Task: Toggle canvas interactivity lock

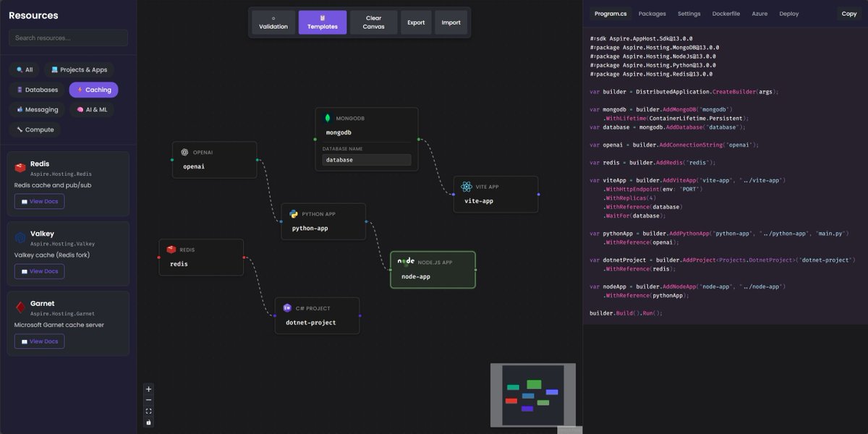Action: pyautogui.click(x=149, y=422)
